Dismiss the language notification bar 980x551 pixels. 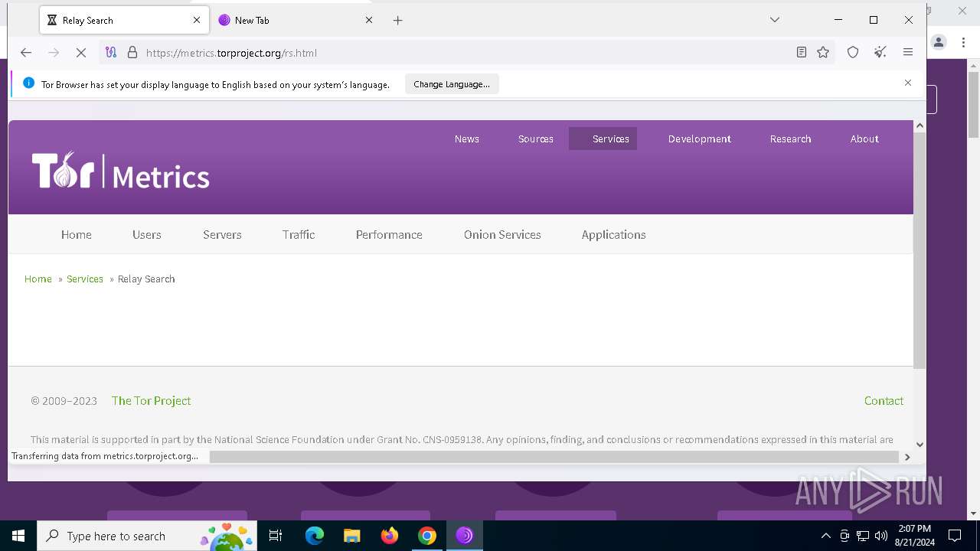[x=908, y=83]
